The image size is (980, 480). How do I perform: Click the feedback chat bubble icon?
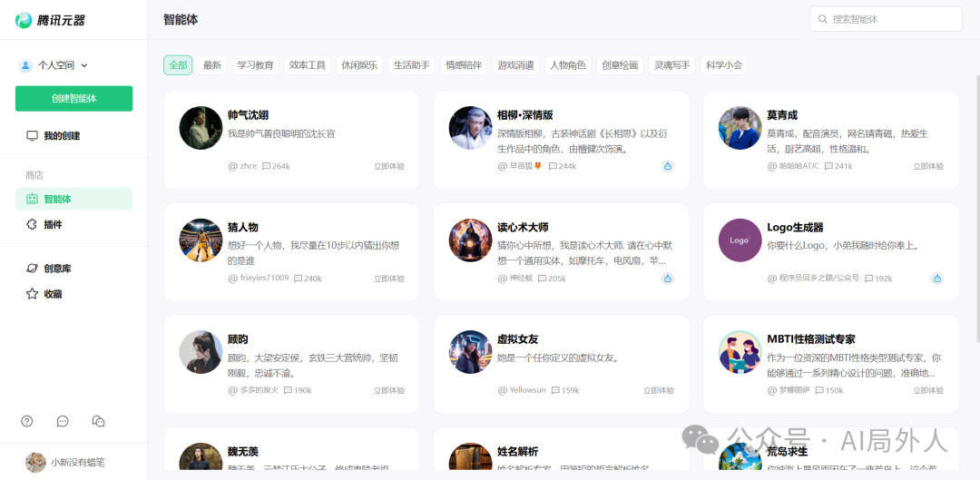point(63,421)
